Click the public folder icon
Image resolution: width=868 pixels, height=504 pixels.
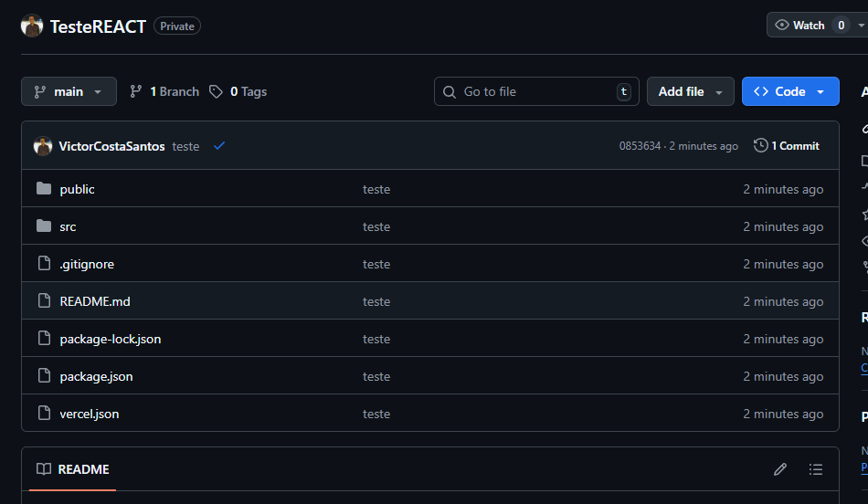point(44,189)
